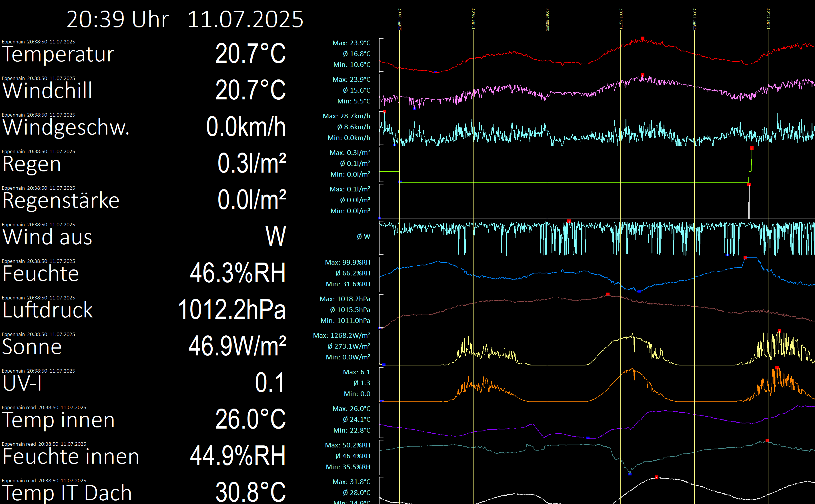Click the Temperatur value "20.7°C"
Viewport: 815px width, 504px height.
coord(250,53)
